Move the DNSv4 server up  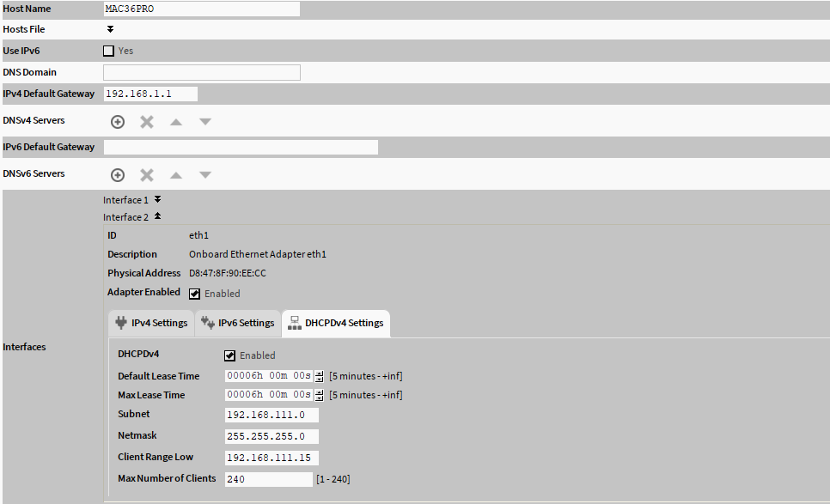175,121
